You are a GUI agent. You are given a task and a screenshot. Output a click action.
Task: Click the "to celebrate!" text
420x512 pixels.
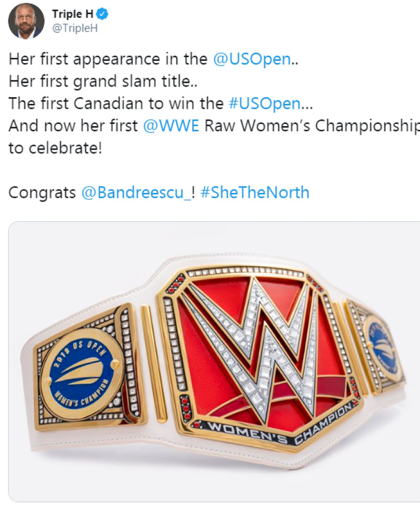point(55,148)
